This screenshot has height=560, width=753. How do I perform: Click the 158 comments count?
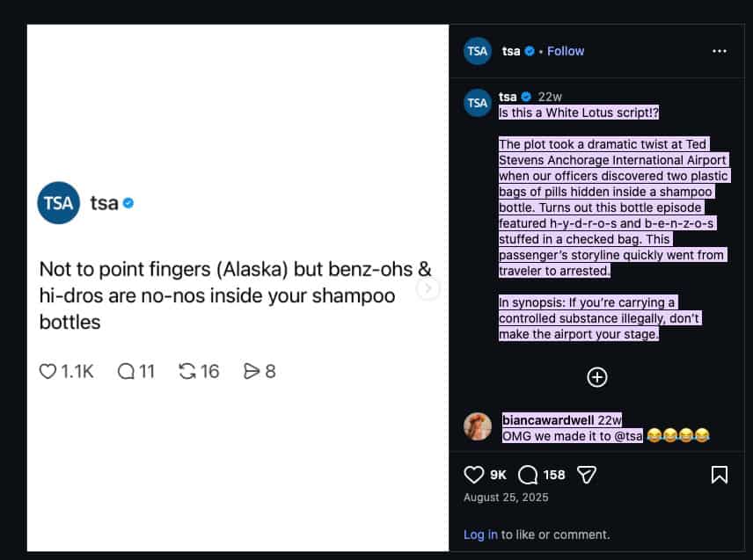click(x=554, y=475)
